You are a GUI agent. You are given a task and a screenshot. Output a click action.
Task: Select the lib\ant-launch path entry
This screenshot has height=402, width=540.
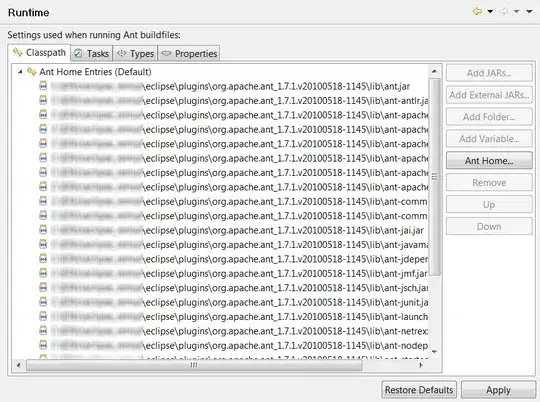point(239,317)
